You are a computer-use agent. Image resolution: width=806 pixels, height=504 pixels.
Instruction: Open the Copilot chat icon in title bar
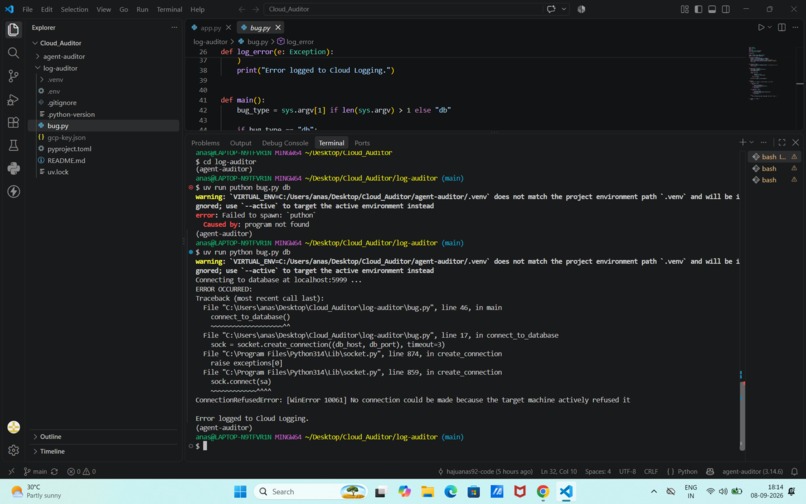coord(551,9)
